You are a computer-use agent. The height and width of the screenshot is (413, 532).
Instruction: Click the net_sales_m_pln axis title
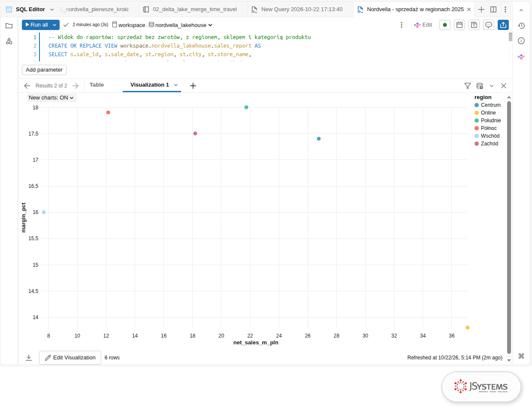(x=256, y=343)
